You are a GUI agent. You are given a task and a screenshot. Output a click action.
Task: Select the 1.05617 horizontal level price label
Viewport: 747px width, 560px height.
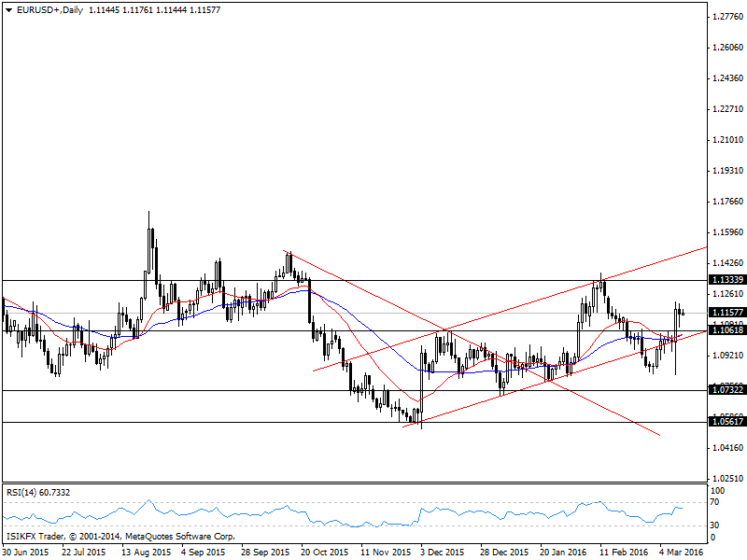pos(727,421)
